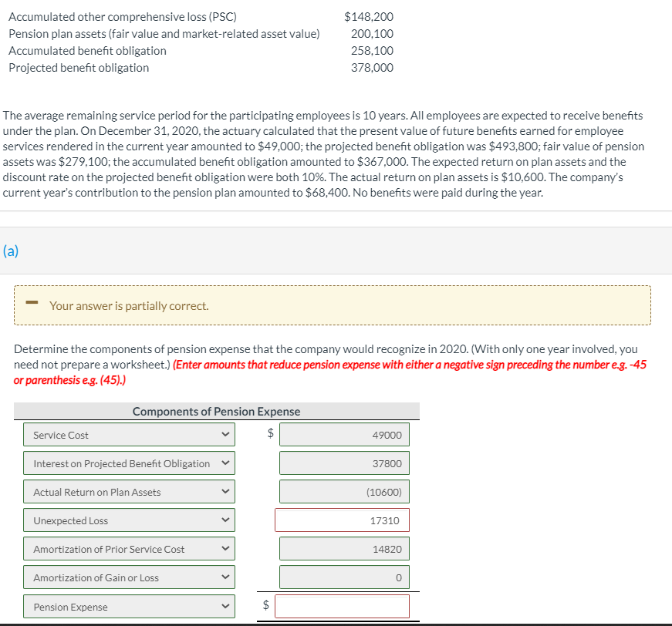
Task: Click the partially correct warning icon
Action: [31, 305]
